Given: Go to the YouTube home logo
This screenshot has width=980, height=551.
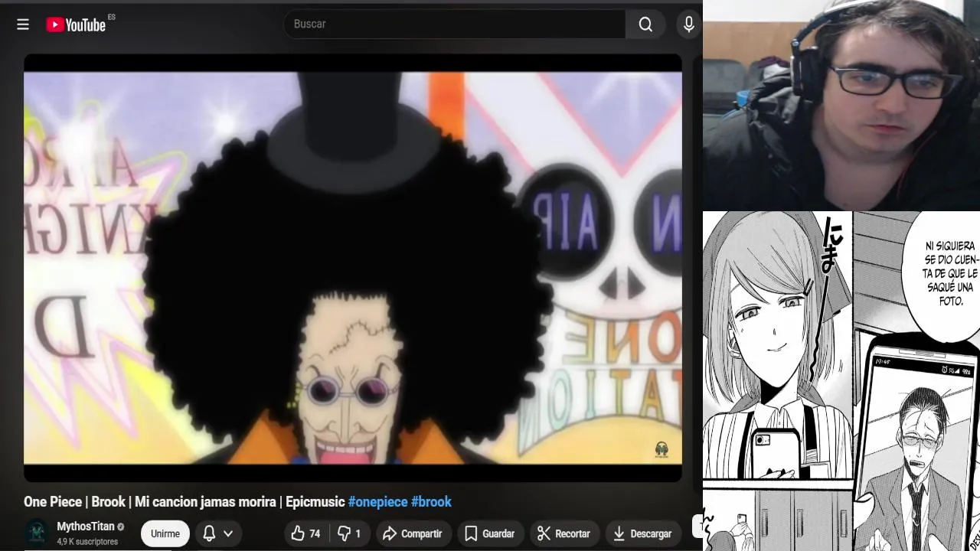Looking at the screenshot, I should [76, 24].
